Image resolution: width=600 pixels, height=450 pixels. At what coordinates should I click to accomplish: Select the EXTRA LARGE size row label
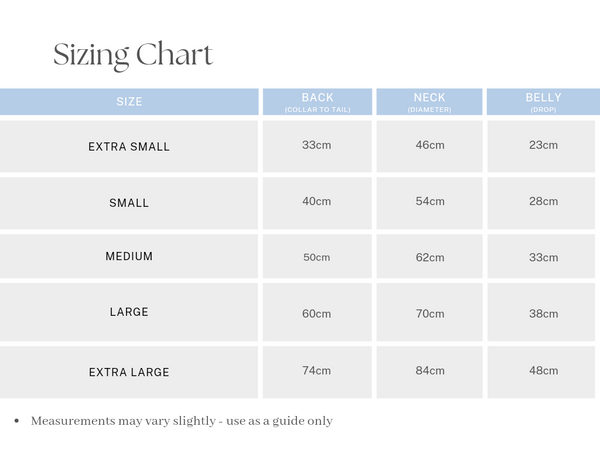(129, 372)
